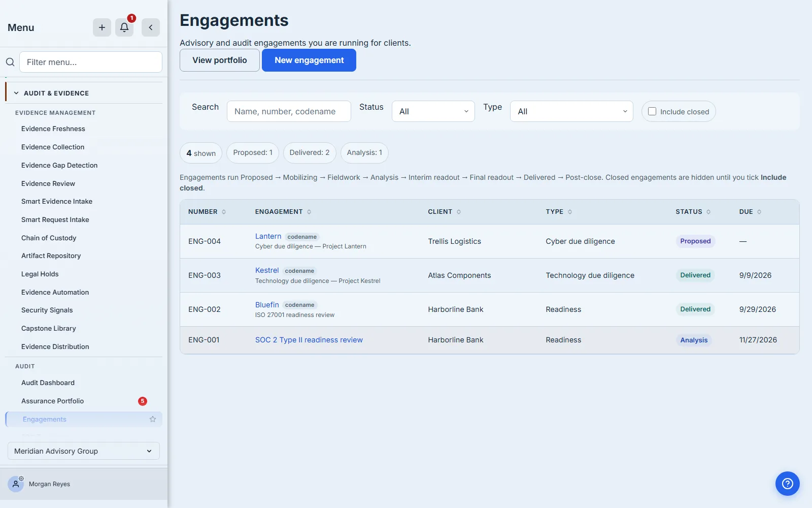Click the Analysis status badge for ENG-001

(694, 340)
